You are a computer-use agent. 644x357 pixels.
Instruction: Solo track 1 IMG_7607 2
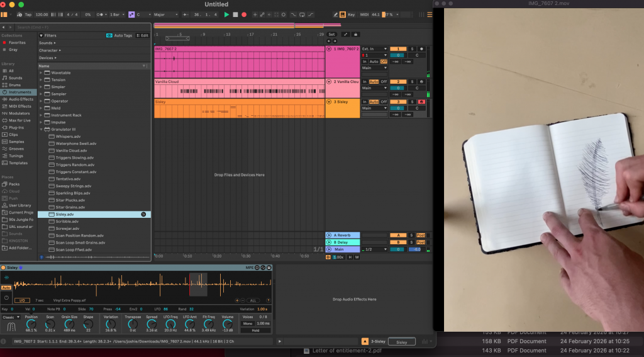(413, 49)
